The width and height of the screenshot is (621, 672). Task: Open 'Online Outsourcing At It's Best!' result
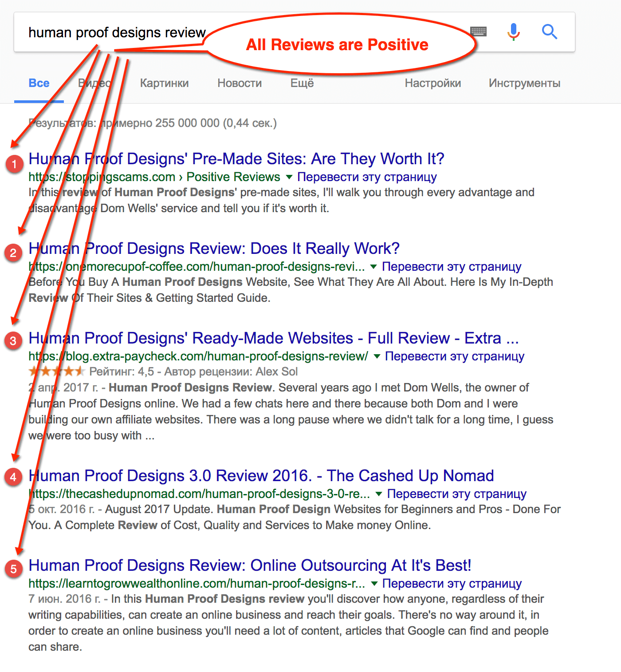(x=250, y=565)
